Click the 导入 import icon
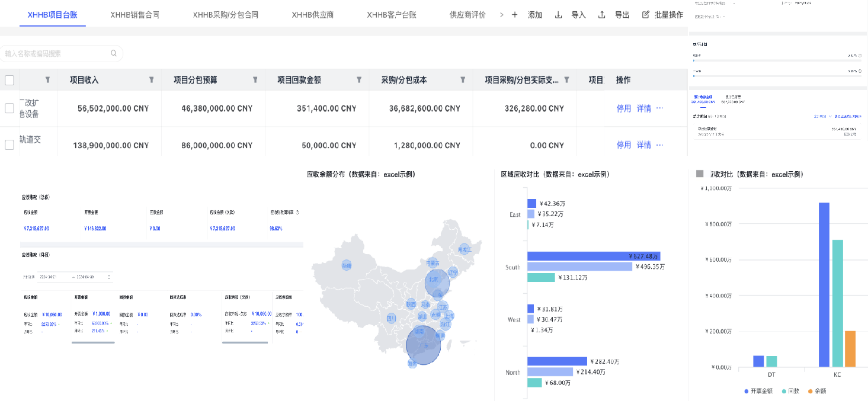Image resolution: width=868 pixels, height=401 pixels. 558,15
